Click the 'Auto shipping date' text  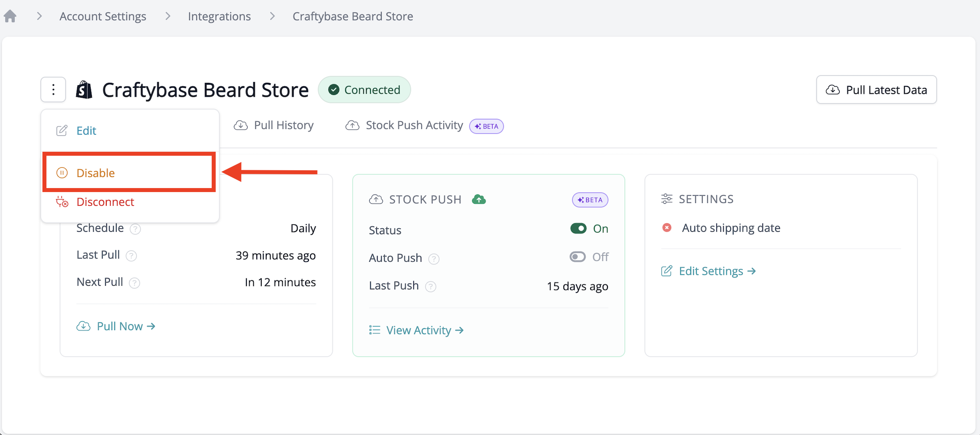(x=731, y=228)
